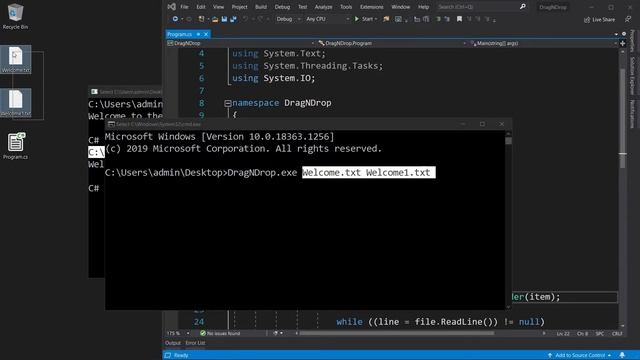Click the Open File folder icon
Screen dimensions: 640x360
[x=215, y=19]
